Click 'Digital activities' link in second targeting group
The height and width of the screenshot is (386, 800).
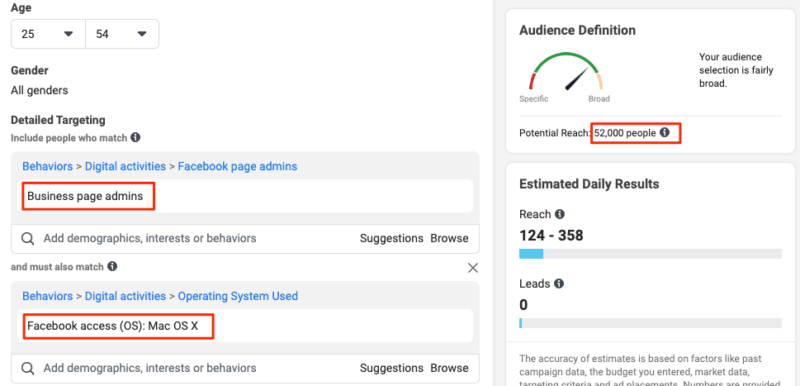point(125,296)
